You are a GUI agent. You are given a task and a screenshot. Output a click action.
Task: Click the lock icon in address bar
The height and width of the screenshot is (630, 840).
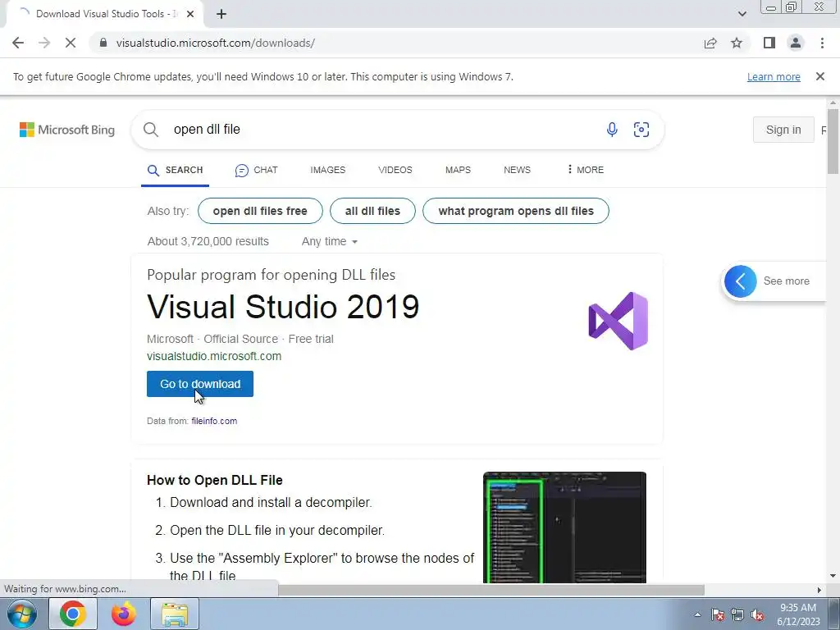(x=103, y=43)
